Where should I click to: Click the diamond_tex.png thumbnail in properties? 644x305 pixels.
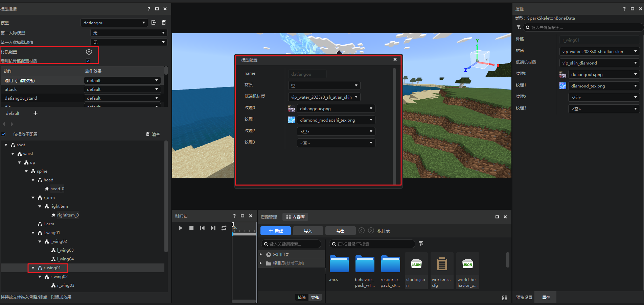point(563,86)
